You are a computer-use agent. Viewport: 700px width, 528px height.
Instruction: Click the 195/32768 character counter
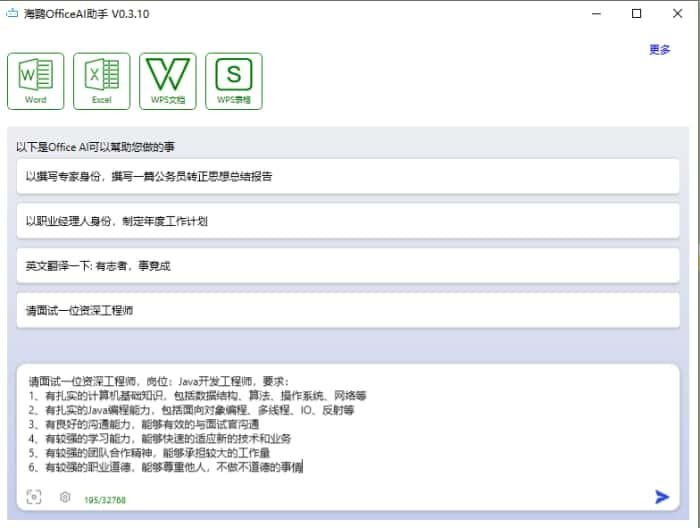pyautogui.click(x=105, y=500)
